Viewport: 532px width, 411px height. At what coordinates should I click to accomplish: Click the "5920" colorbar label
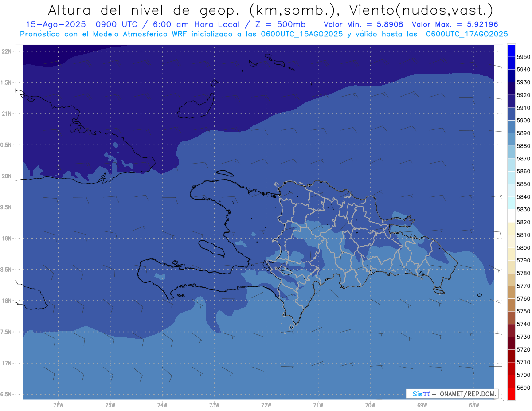coord(523,95)
